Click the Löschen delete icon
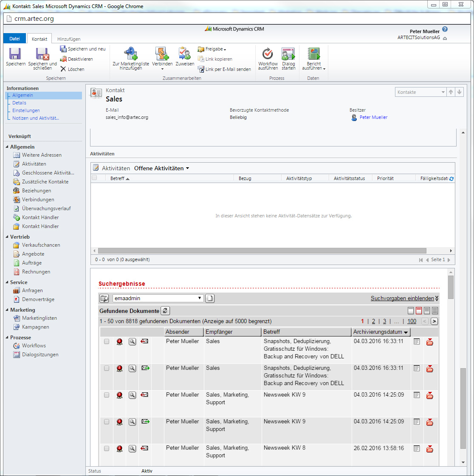This screenshot has height=476, width=474. tap(63, 69)
